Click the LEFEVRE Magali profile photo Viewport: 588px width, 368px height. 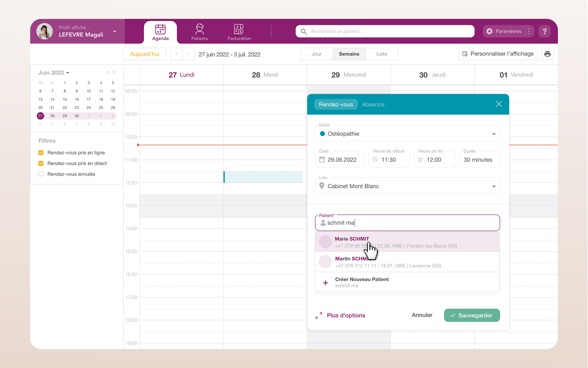[45, 32]
